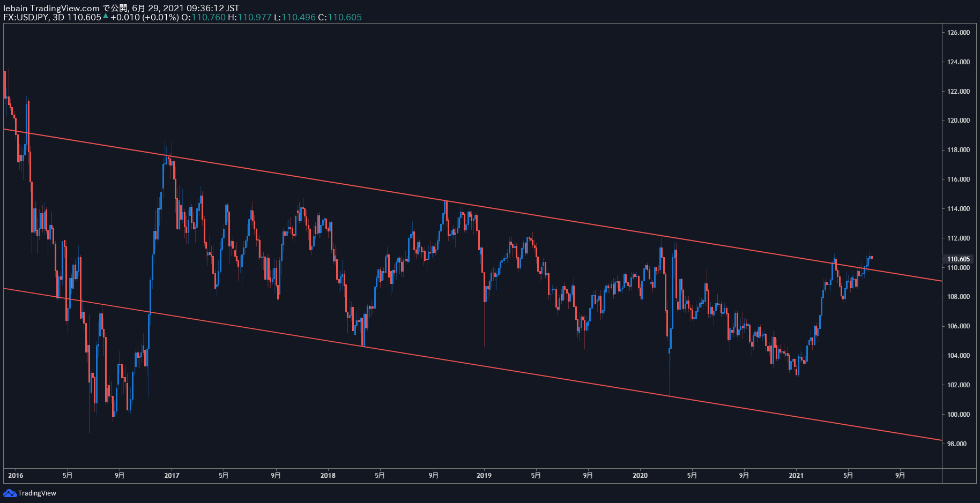Click the 106.000 price axis label
980x503 pixels.
pos(958,326)
